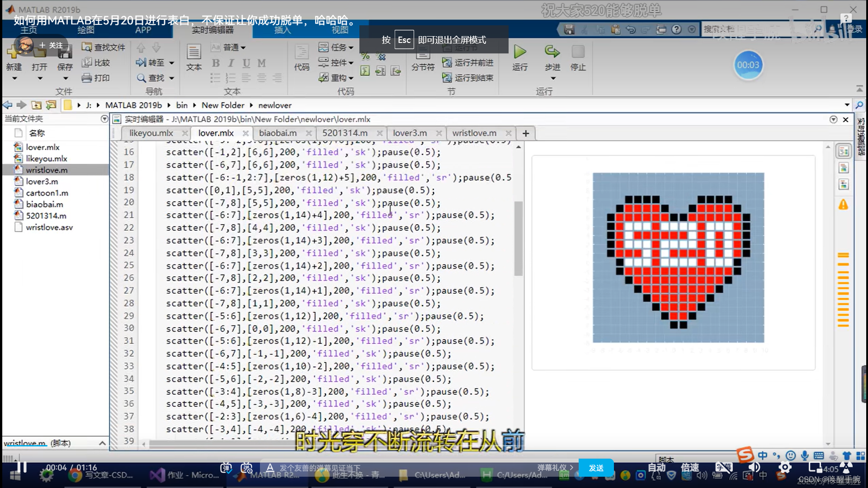
Task: Click the Stop (停止) square icon
Action: [x=578, y=52]
